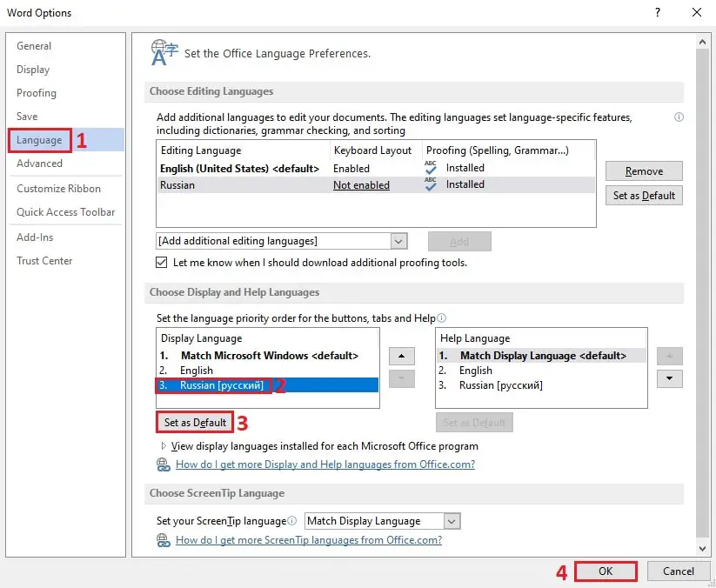Close the Word Options dialog
Image resolution: width=716 pixels, height=588 pixels.
[696, 12]
